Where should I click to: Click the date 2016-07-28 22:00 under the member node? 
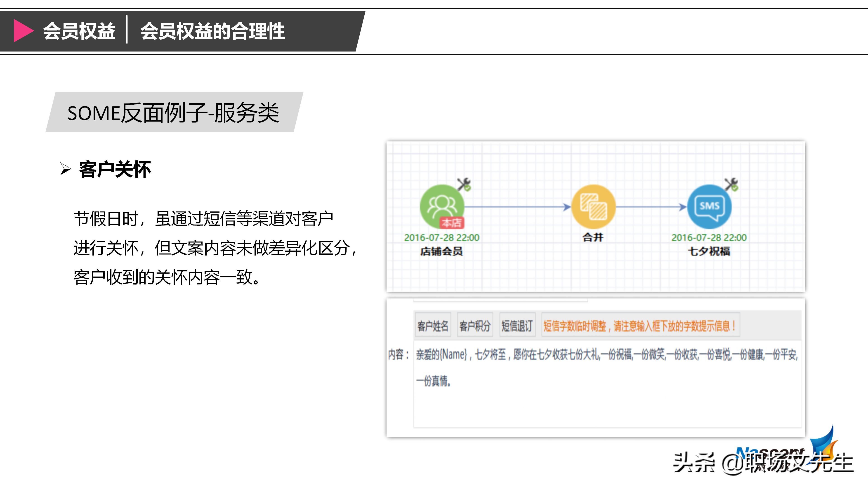click(x=442, y=237)
